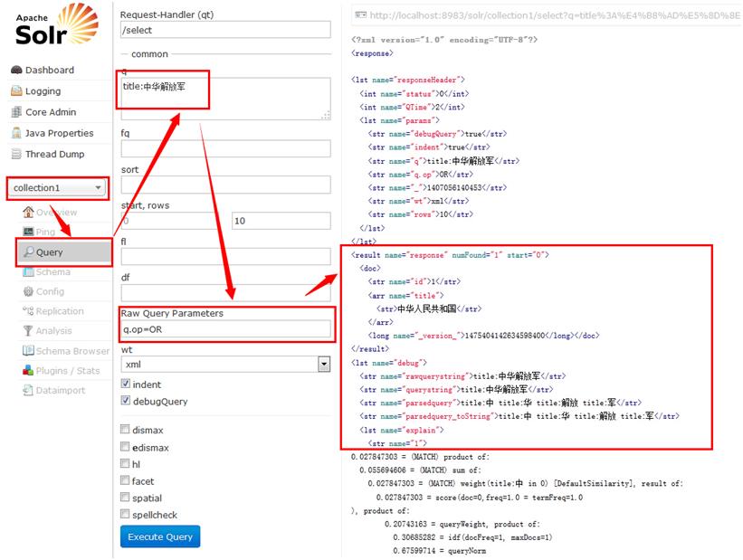Go to the Config link
Viewport: 743px width, 560px height.
pos(51,292)
